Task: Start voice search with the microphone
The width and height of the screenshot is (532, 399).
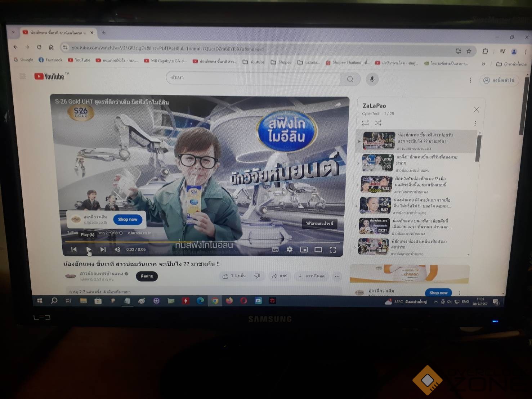Action: point(372,79)
